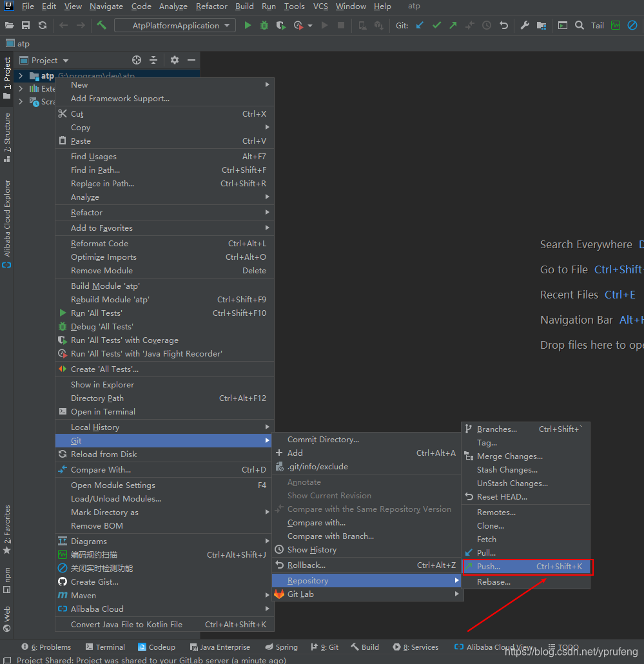Select Reformat Code menu item
The image size is (644, 664).
164,244
